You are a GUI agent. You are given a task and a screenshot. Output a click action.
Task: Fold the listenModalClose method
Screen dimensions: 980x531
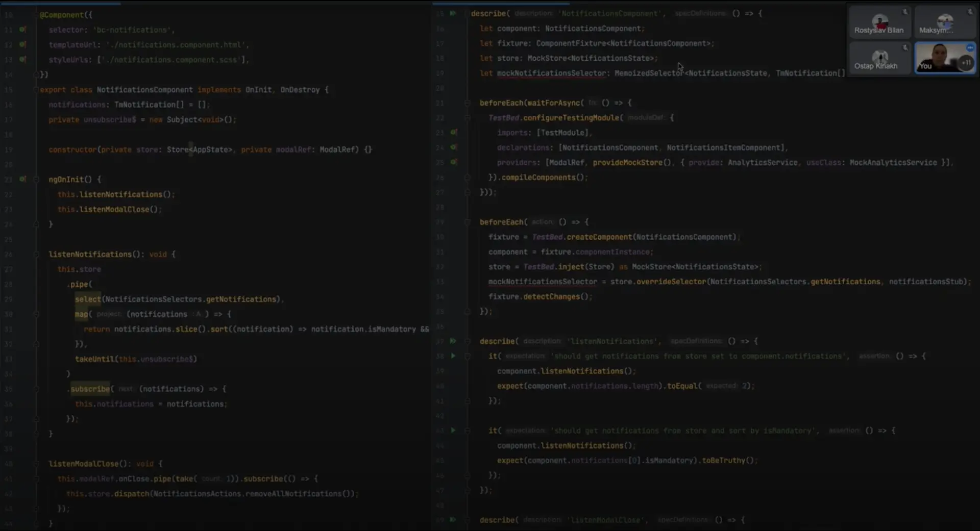[36, 464]
